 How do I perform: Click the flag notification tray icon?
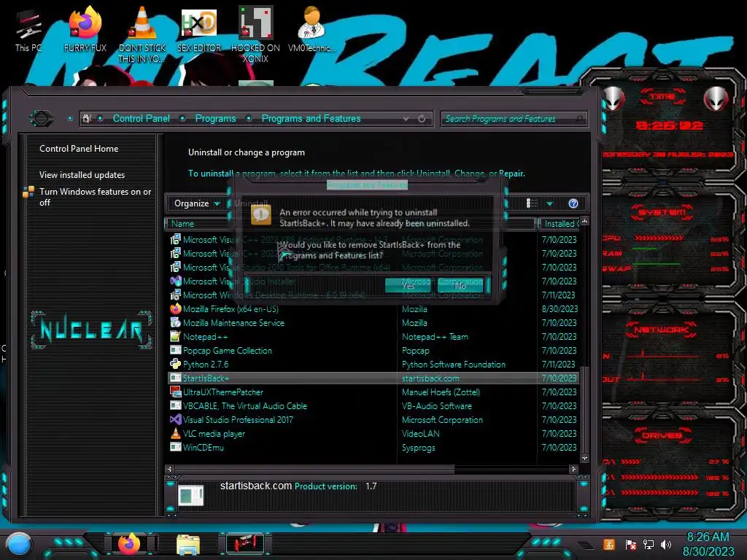[630, 544]
